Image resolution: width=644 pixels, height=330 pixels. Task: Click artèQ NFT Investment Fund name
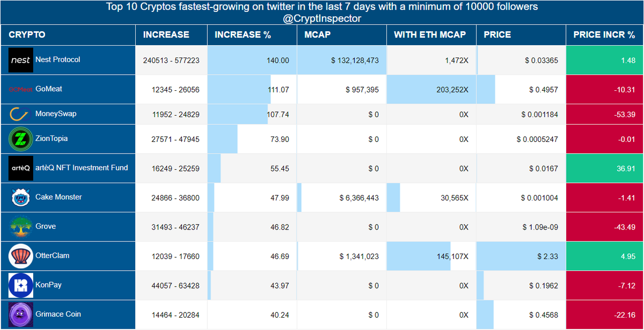pyautogui.click(x=82, y=168)
